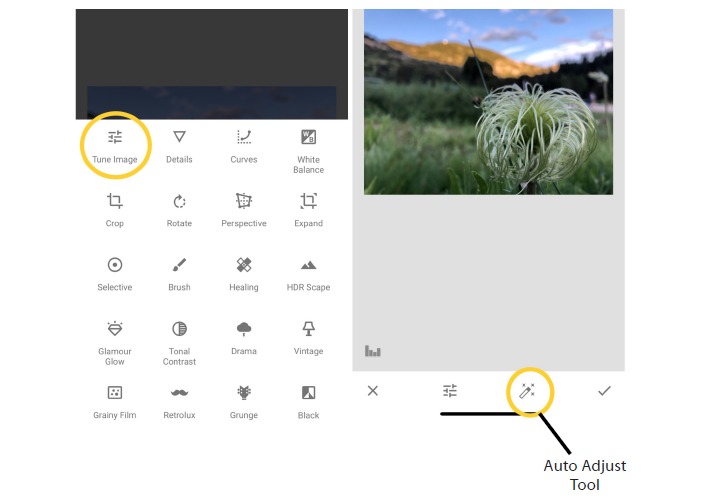Image resolution: width=703 pixels, height=503 pixels.
Task: Open the Curves tool
Action: (244, 146)
